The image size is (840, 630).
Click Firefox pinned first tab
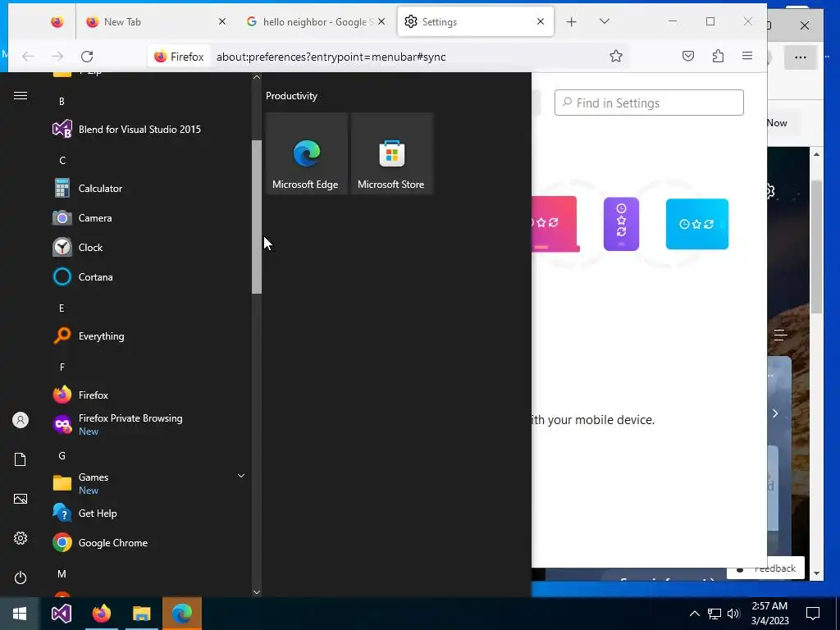pyautogui.click(x=57, y=21)
